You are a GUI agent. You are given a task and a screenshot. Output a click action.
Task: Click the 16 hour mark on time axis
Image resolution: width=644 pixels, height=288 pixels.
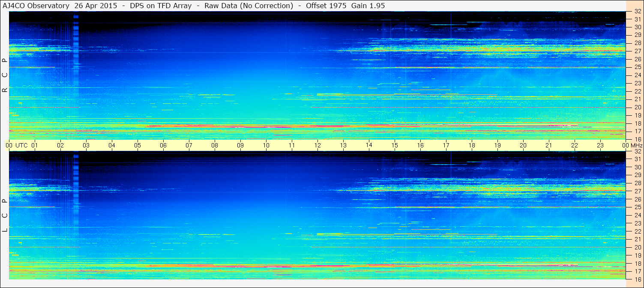pos(420,145)
